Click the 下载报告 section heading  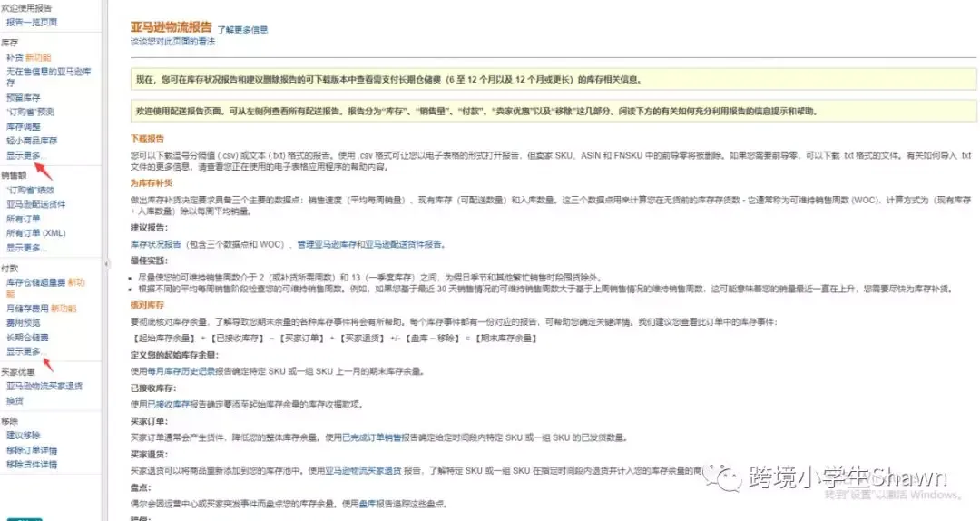148,139
